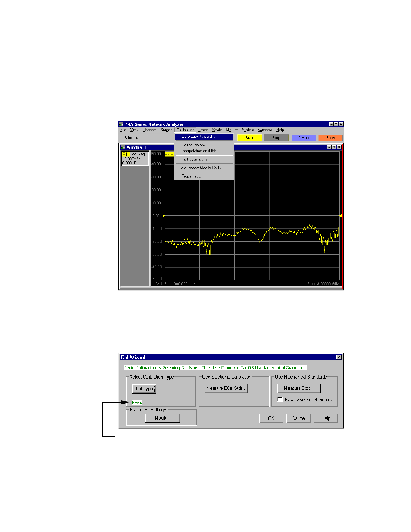Open the File menu
This screenshot has height=532, width=411.
pyautogui.click(x=123, y=130)
